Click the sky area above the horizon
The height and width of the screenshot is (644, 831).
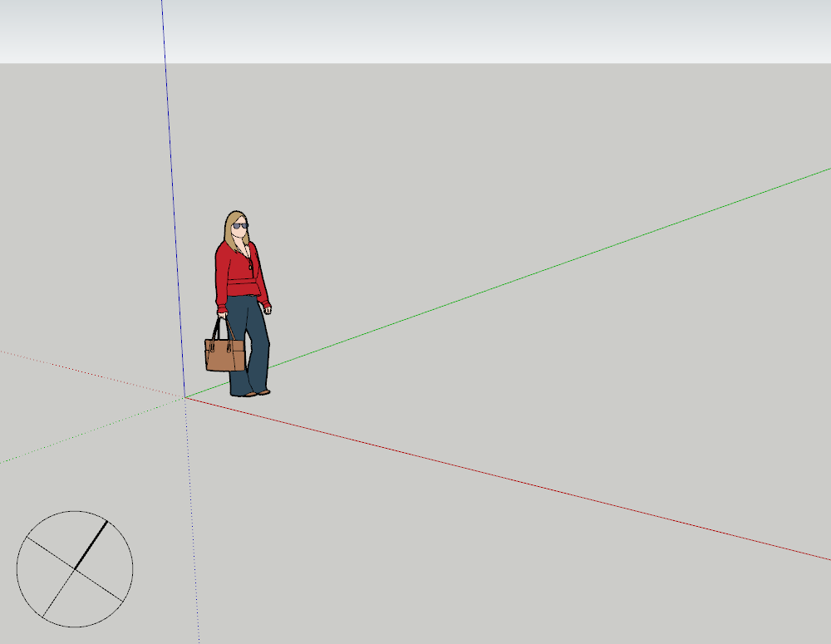(x=499, y=29)
